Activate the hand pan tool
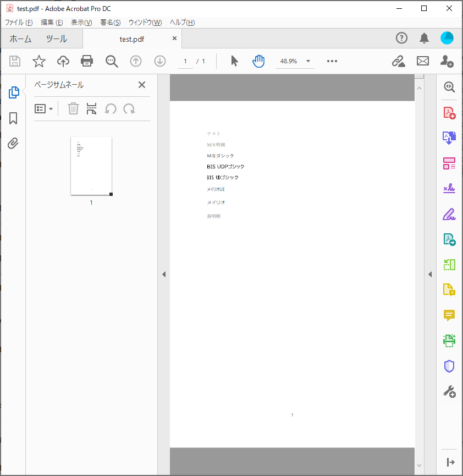This screenshot has height=476, width=463. (x=258, y=61)
